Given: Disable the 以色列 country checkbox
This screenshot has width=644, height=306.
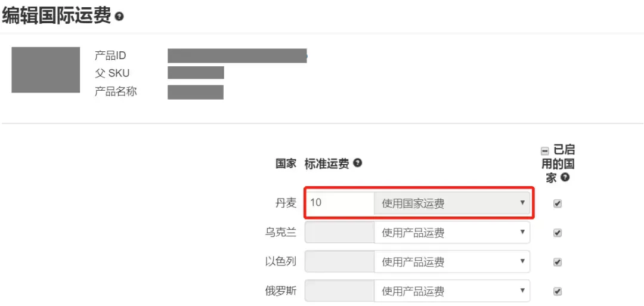Looking at the screenshot, I should (558, 262).
